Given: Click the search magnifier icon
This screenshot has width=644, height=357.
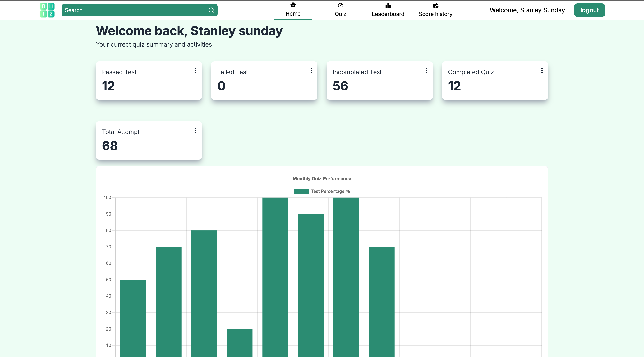Looking at the screenshot, I should pos(211,10).
